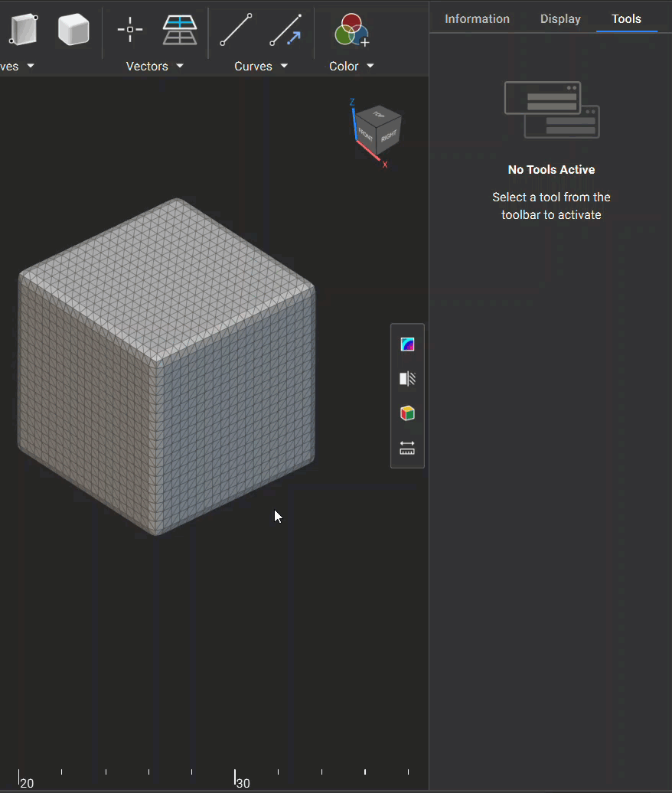Activate the ruler measurement tool icon
Viewport: 672px width, 793px height.
(x=407, y=448)
